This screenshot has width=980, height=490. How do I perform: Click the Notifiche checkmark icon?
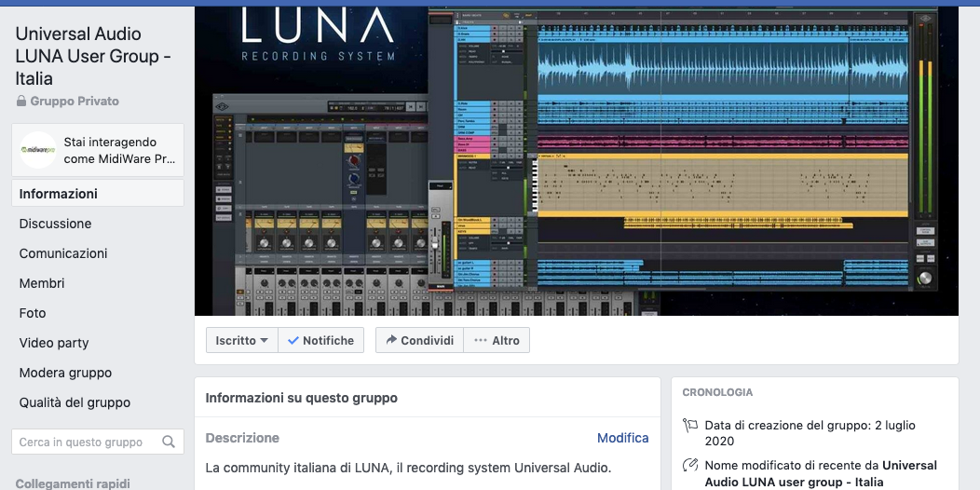[x=293, y=341]
